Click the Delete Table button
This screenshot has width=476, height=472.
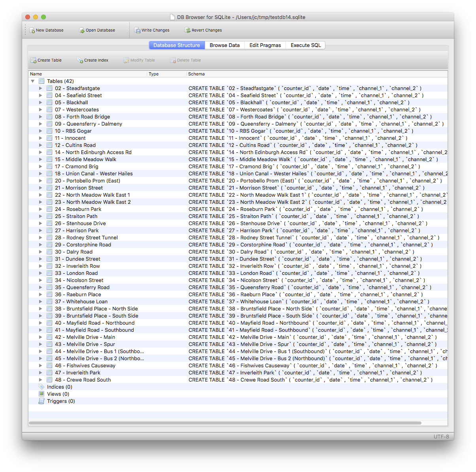point(185,60)
